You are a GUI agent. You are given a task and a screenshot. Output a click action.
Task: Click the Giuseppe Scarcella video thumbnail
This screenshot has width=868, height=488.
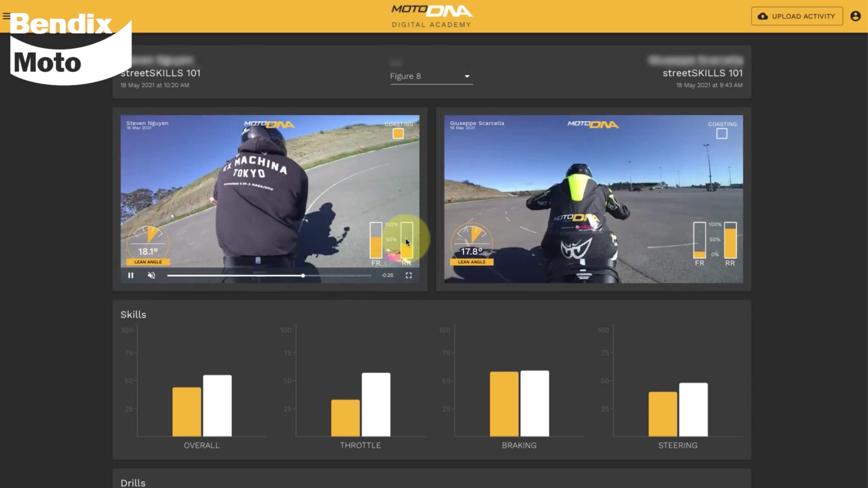click(x=593, y=199)
